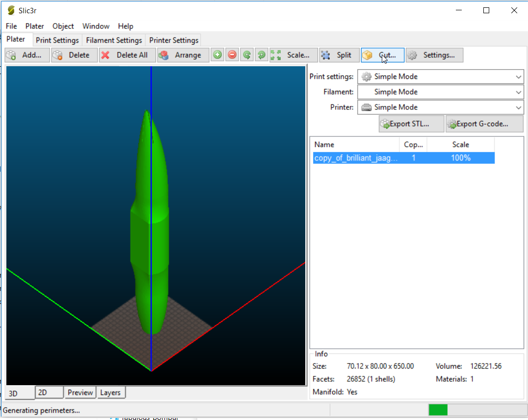Switch to the Layers view tab
Image resolution: width=528 pixels, height=420 pixels.
pyautogui.click(x=110, y=393)
